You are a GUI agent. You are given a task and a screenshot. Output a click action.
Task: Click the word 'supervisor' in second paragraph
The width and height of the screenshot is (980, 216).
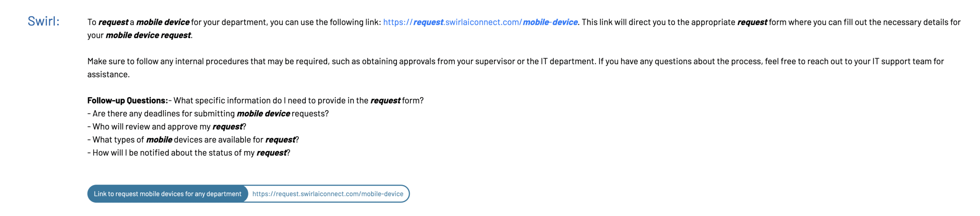pyautogui.click(x=495, y=61)
